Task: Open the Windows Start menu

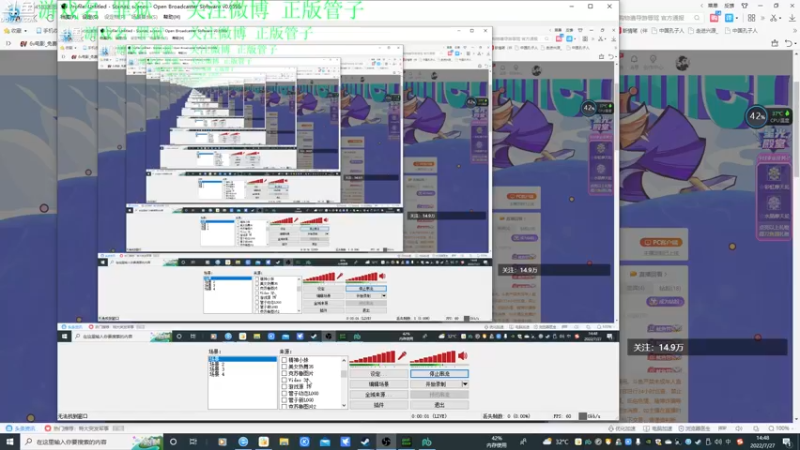Action: tap(10, 441)
